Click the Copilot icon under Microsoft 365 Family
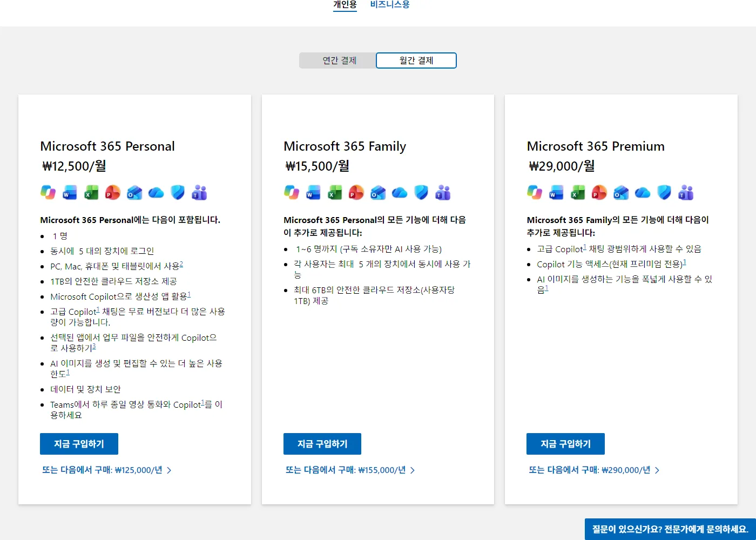This screenshot has width=756, height=540. [292, 192]
